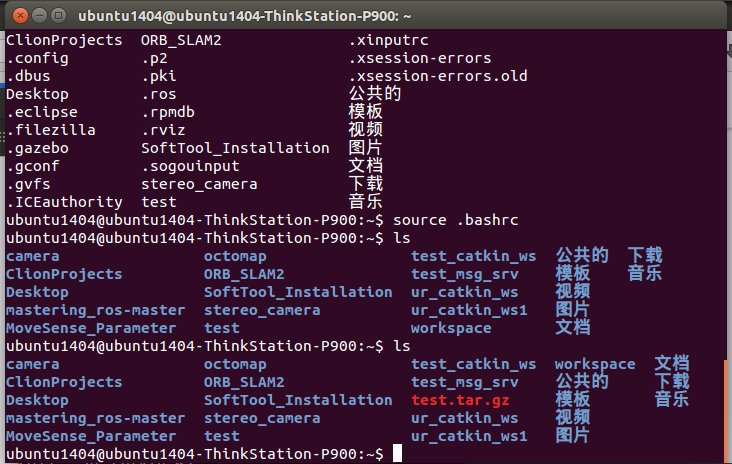Click ur_catkin_ws1 in the last listing

tap(469, 436)
